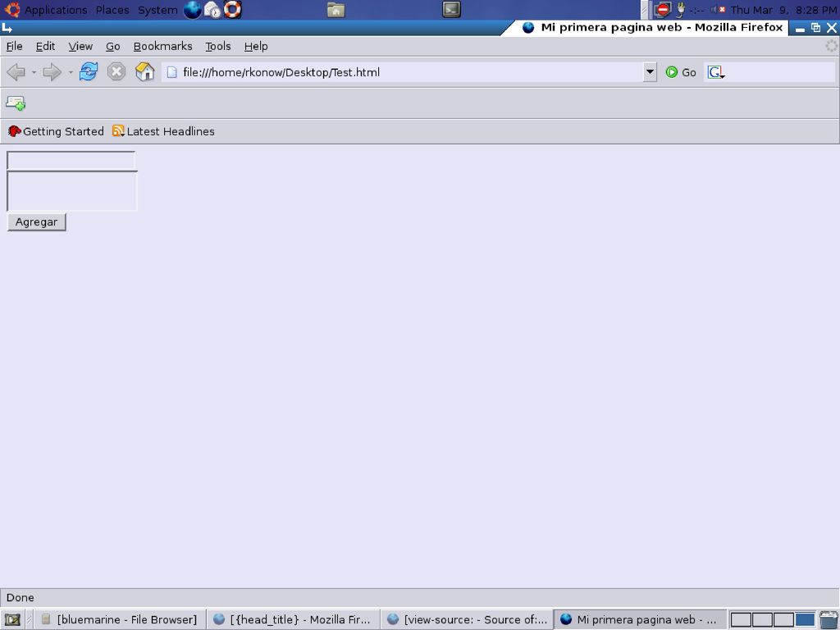Screen dimensions: 840x630
Task: Click the Agregar button
Action: pos(36,221)
